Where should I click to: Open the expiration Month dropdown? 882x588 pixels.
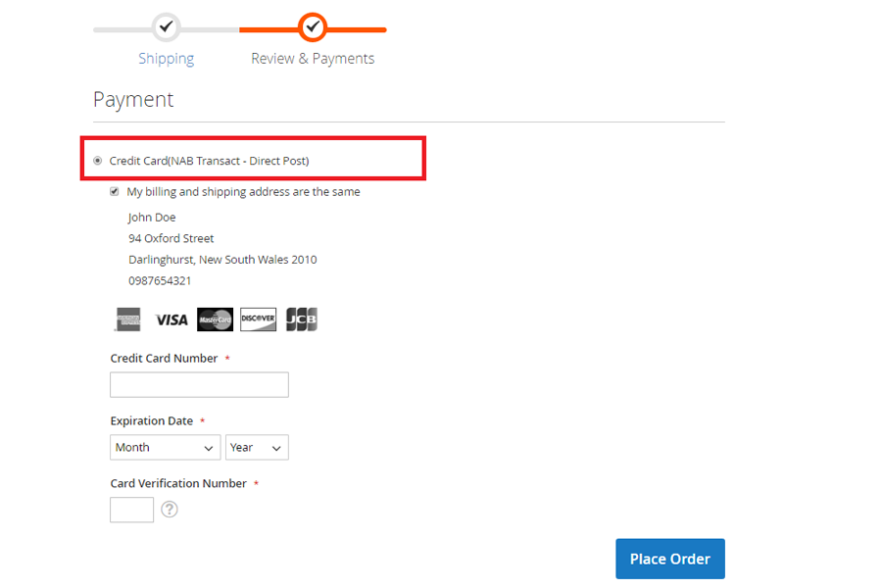tap(165, 448)
